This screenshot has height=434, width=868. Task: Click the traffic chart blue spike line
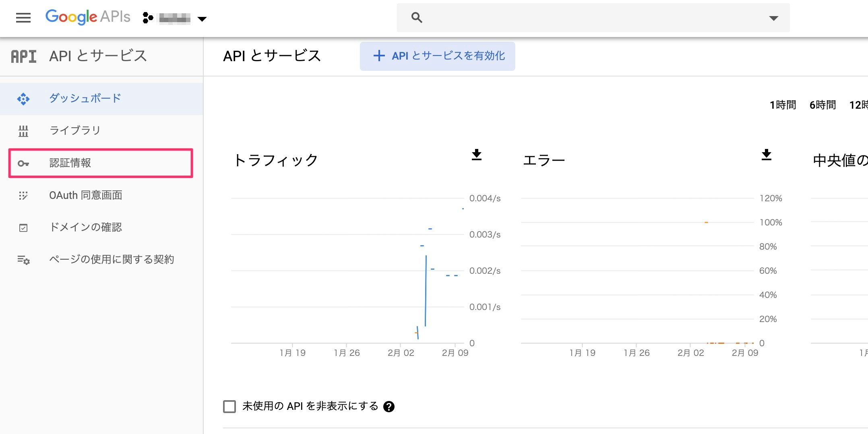pos(426,291)
